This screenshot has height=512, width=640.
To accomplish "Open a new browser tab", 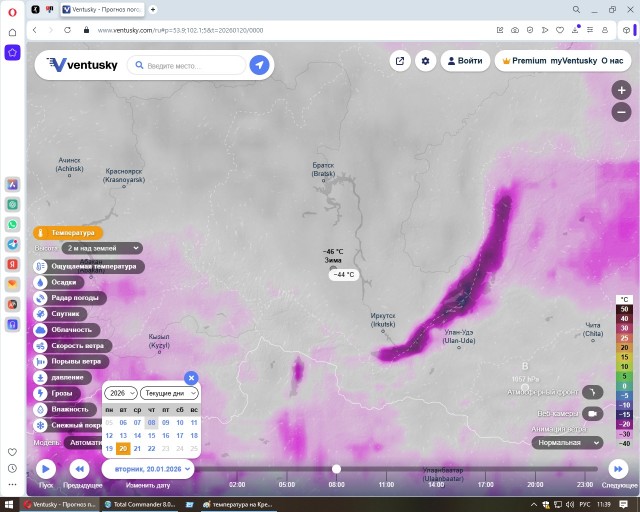I will pyautogui.click(x=153, y=9).
